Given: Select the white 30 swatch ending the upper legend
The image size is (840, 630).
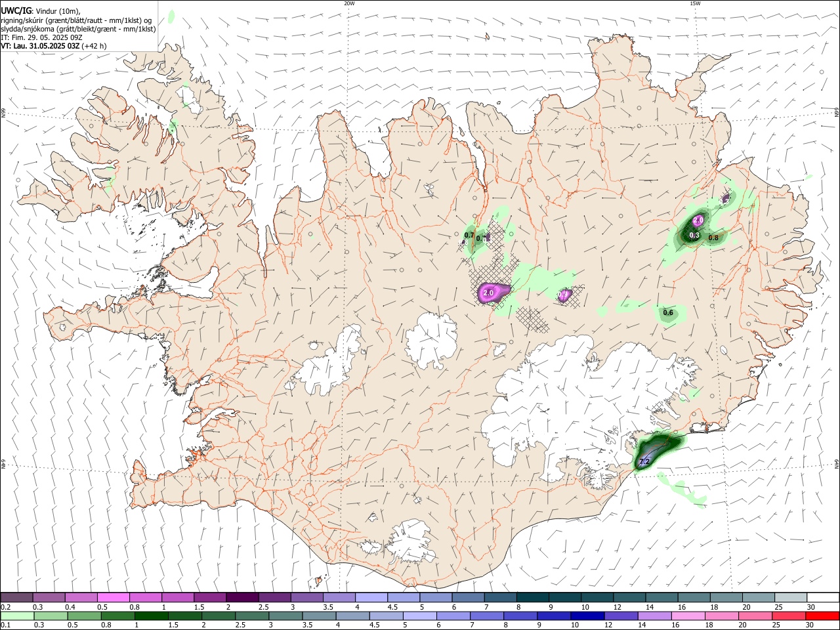Looking at the screenshot, I should pyautogui.click(x=823, y=598).
